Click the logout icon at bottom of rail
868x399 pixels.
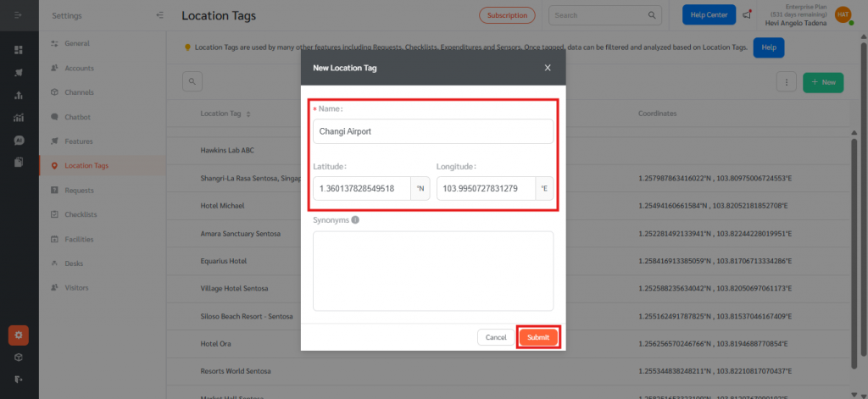tap(18, 379)
